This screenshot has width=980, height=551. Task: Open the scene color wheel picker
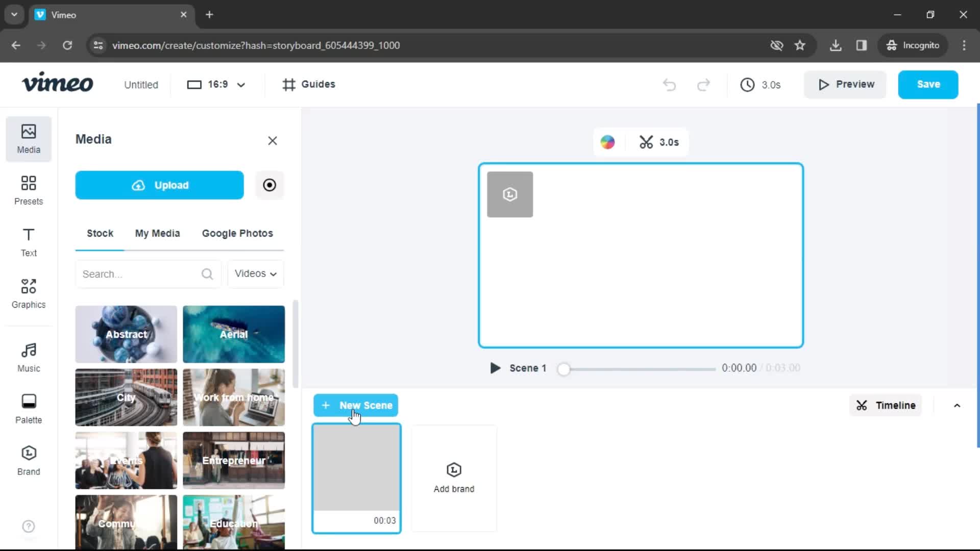pos(607,142)
